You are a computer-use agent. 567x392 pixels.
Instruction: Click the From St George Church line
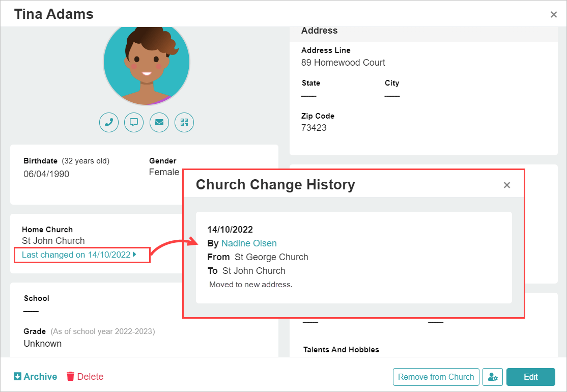tap(258, 257)
